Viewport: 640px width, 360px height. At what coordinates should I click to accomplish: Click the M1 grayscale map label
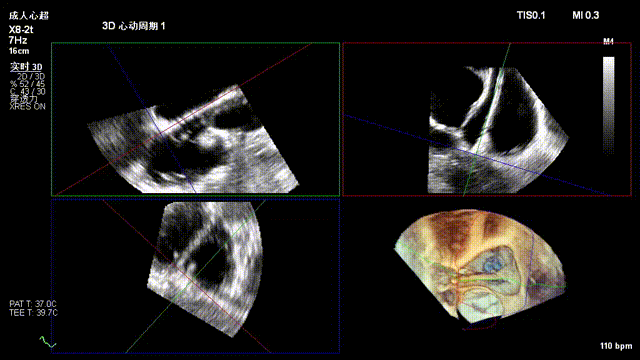point(608,41)
